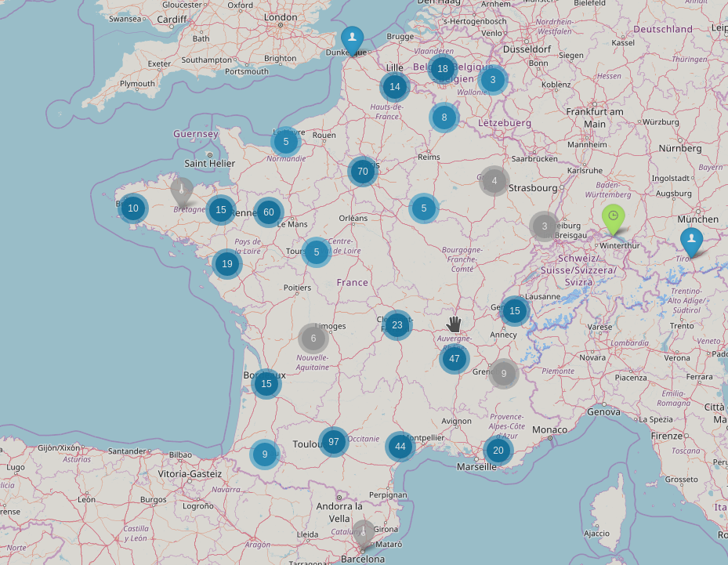Open the cluster of 9 southwest of Toulouse
The height and width of the screenshot is (565, 728).
click(265, 454)
